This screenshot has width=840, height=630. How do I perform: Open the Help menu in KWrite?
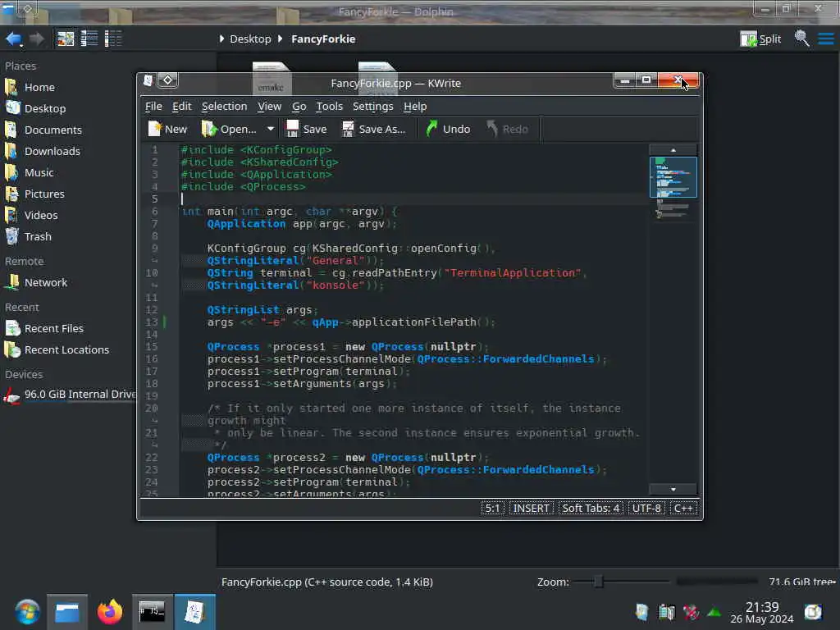[415, 106]
